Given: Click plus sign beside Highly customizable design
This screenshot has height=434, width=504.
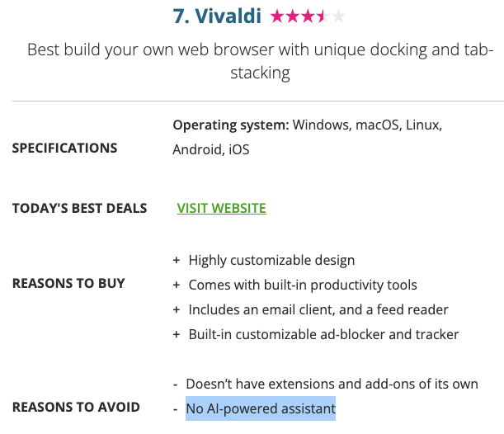Looking at the screenshot, I should coord(176,261).
